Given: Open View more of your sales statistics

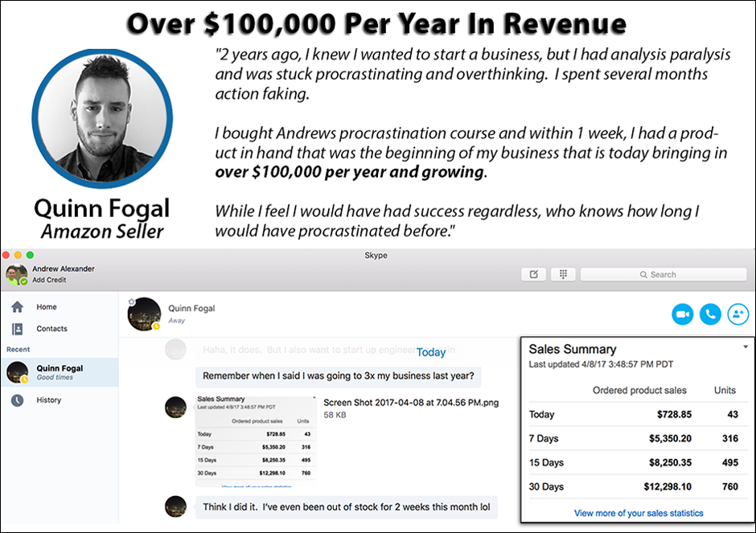Looking at the screenshot, I should (x=639, y=513).
